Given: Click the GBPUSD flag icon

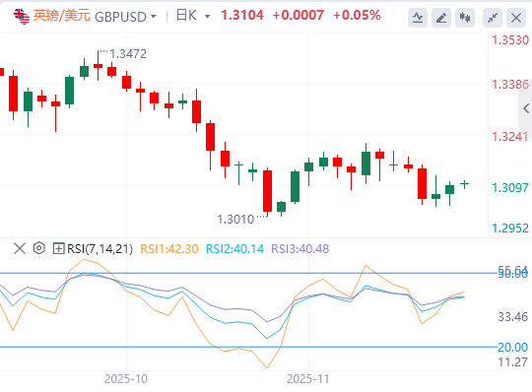Looking at the screenshot, I should (x=22, y=17).
